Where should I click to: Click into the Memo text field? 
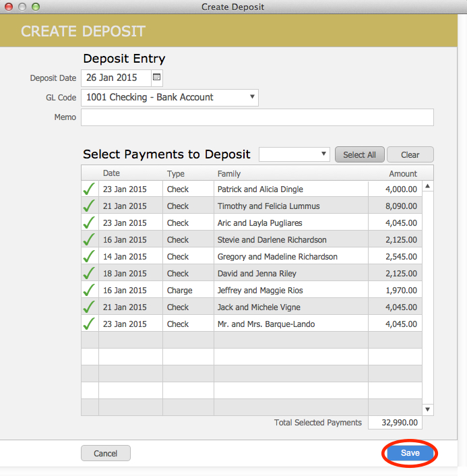click(257, 117)
